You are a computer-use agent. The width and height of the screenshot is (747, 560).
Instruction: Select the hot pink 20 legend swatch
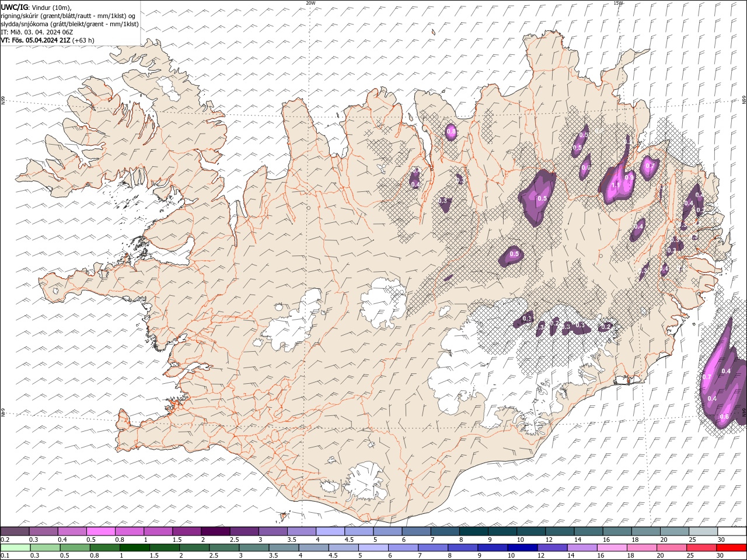672,548
